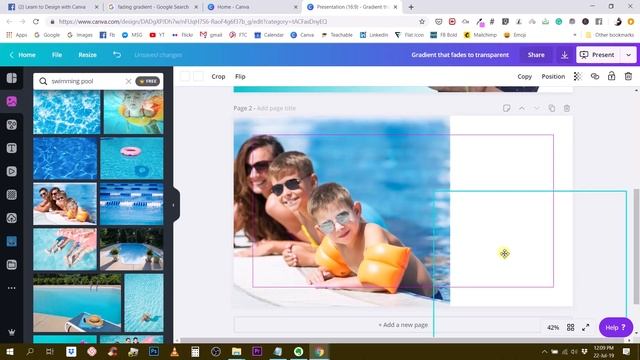Download the design
Viewport: 640px width, 360px height.
tap(564, 55)
